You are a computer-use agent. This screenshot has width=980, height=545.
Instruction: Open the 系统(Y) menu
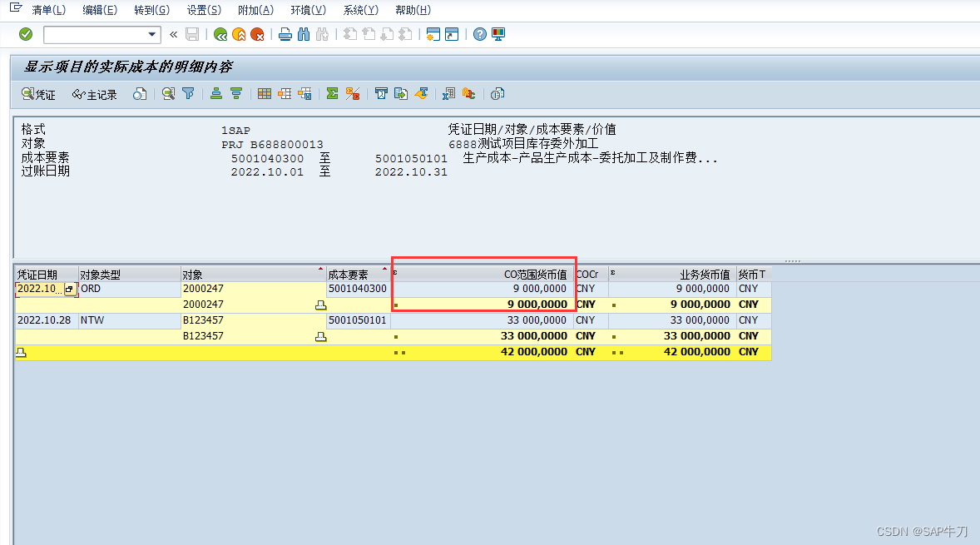360,10
